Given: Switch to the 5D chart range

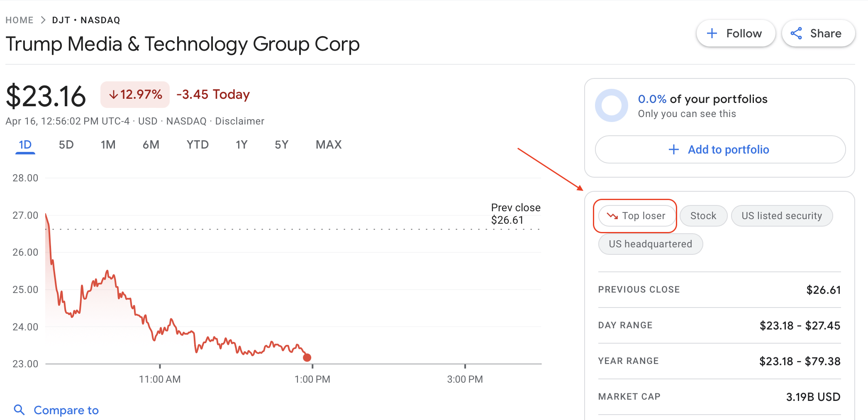Looking at the screenshot, I should coord(66,145).
